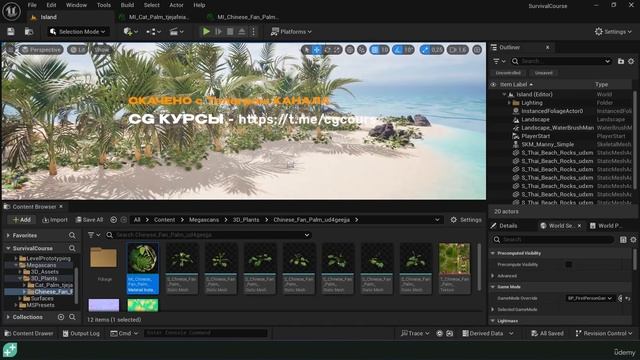This screenshot has height=360, width=640.
Task: Toggle surface snapping icon
Action: (362, 50)
